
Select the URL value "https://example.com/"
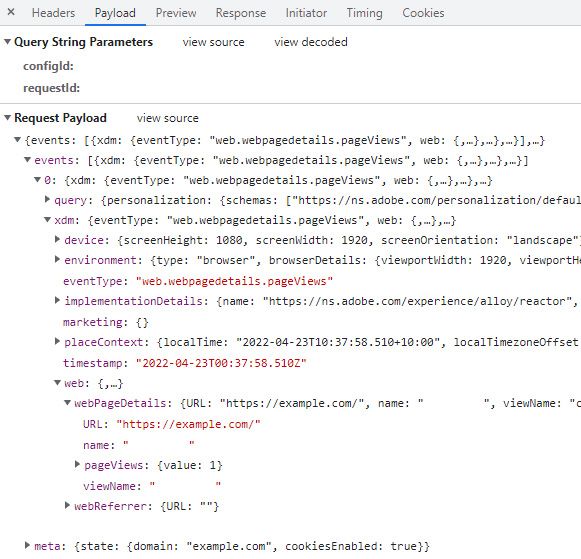point(188,424)
